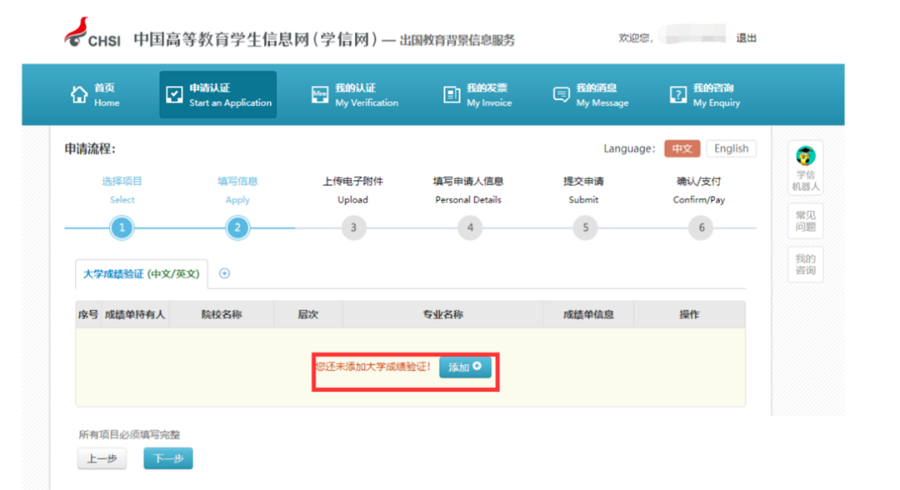This screenshot has height=490, width=900.
Task: Click the 上传电子附件 Upload step label
Action: 352,190
